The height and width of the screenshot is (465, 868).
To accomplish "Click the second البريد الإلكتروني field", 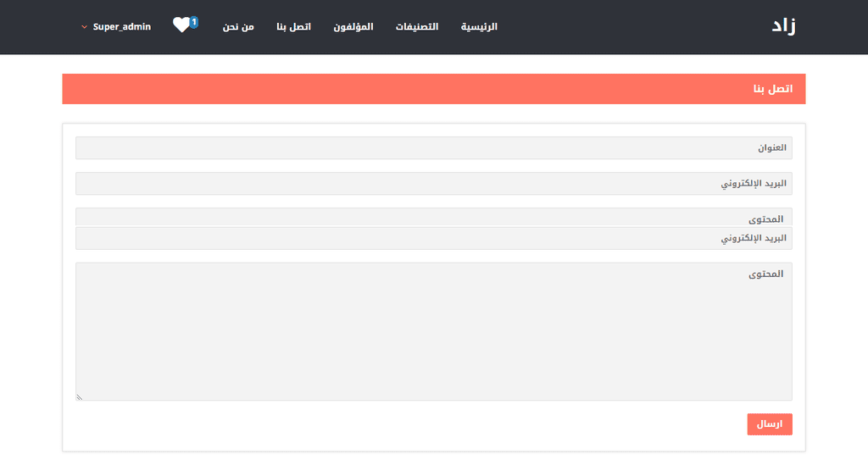I will (x=433, y=238).
